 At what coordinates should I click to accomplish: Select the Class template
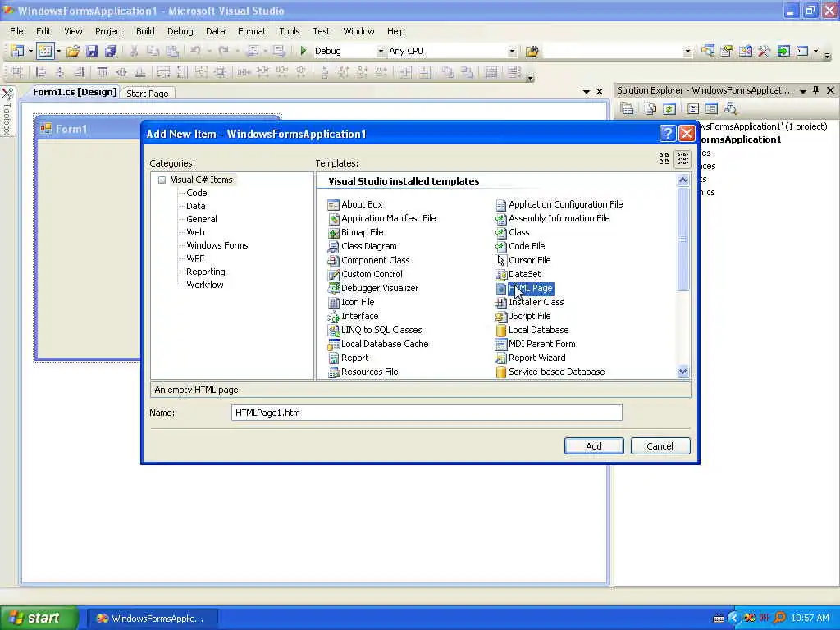[513, 232]
